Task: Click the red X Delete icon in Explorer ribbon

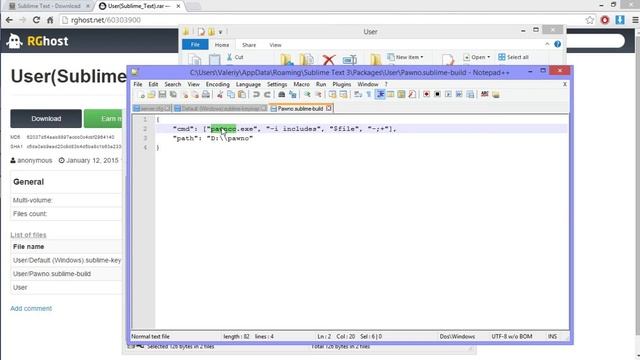Action: pyautogui.click(x=329, y=60)
